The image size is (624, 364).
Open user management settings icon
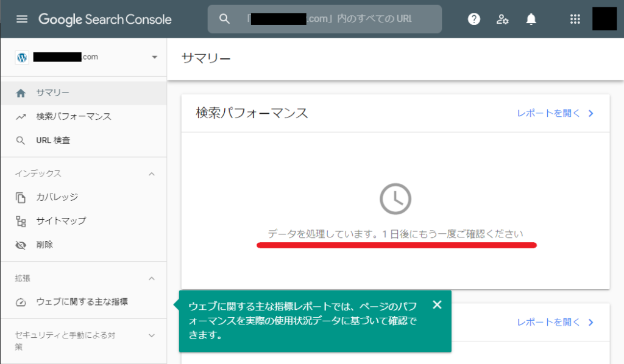point(502,19)
